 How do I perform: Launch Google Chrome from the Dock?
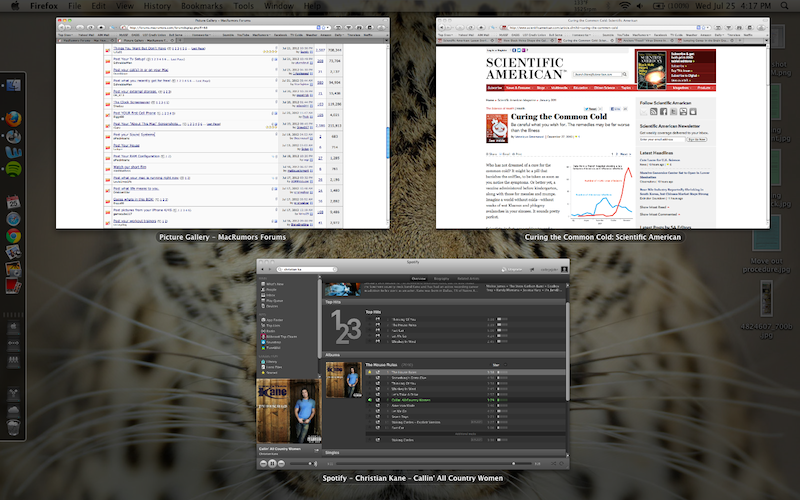click(x=13, y=235)
